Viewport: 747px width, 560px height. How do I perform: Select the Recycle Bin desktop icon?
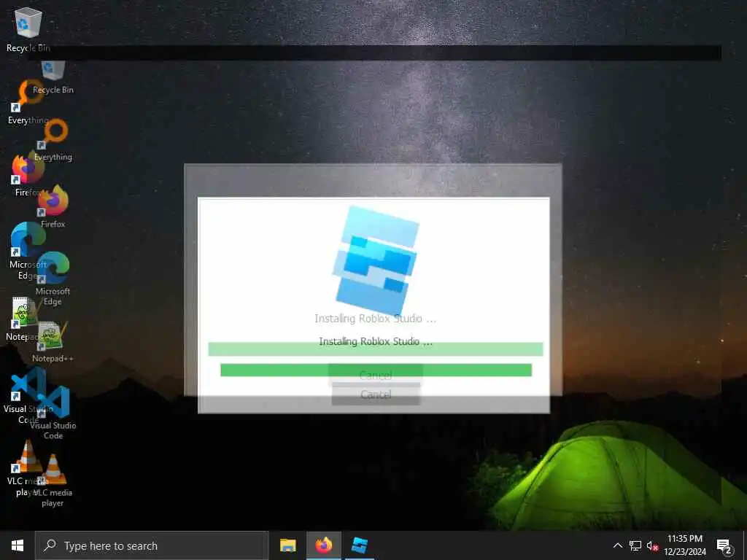(x=28, y=29)
